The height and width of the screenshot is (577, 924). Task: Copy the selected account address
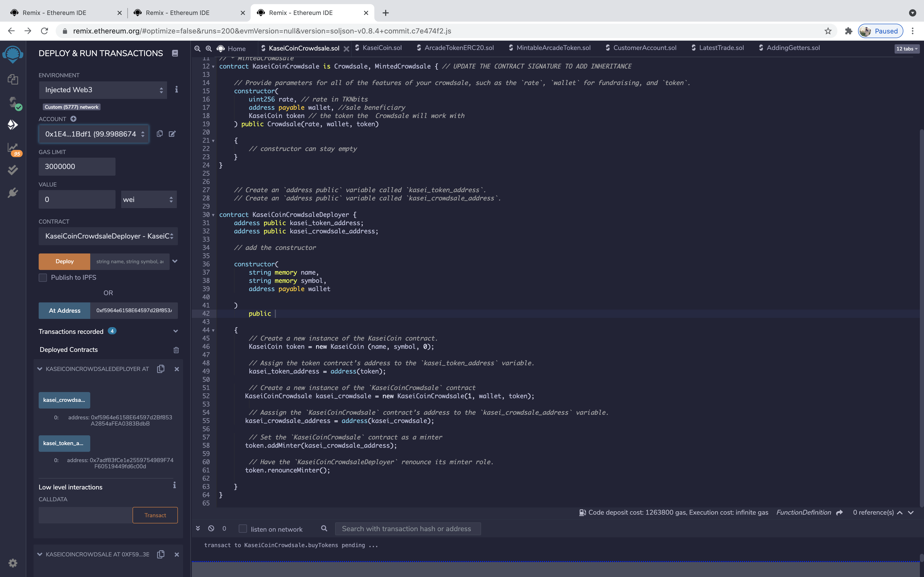[x=160, y=134]
